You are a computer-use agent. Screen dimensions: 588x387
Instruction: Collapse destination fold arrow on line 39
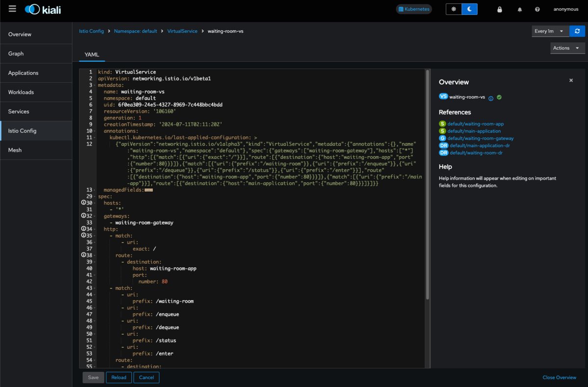tap(95, 262)
